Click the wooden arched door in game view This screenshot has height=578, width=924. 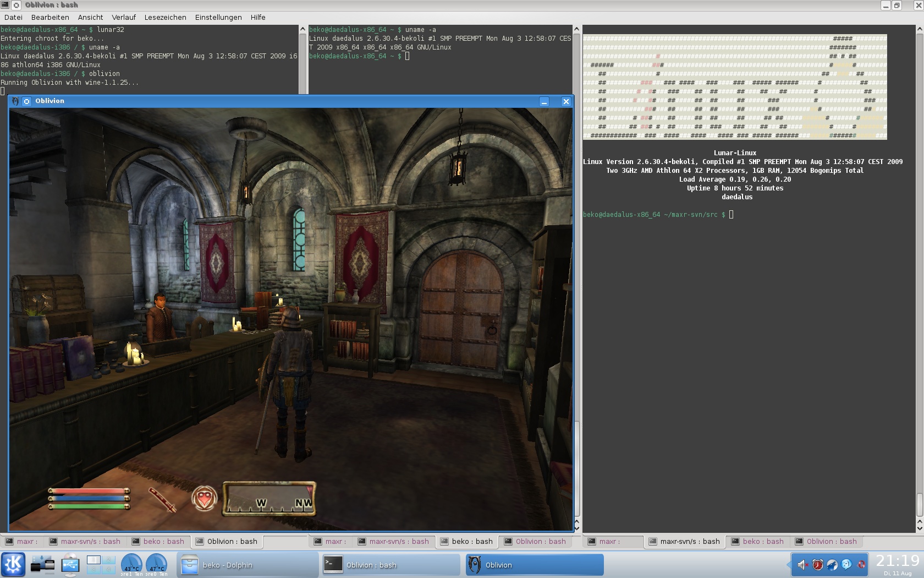pos(461,310)
